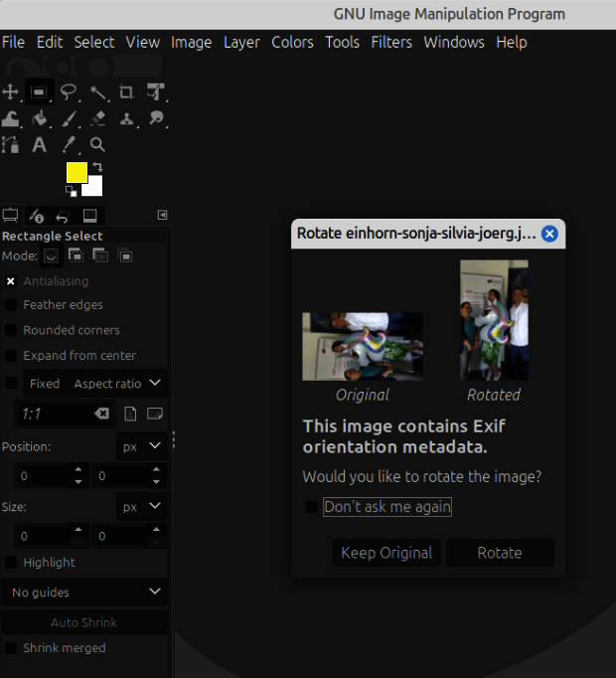Open the Fixed Aspect ratio dropdown

pyautogui.click(x=95, y=384)
